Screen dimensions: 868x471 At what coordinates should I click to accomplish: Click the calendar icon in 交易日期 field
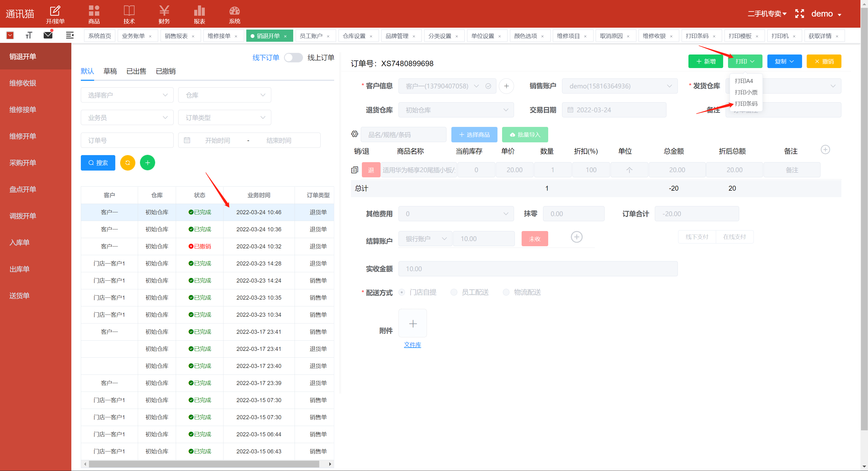click(570, 110)
